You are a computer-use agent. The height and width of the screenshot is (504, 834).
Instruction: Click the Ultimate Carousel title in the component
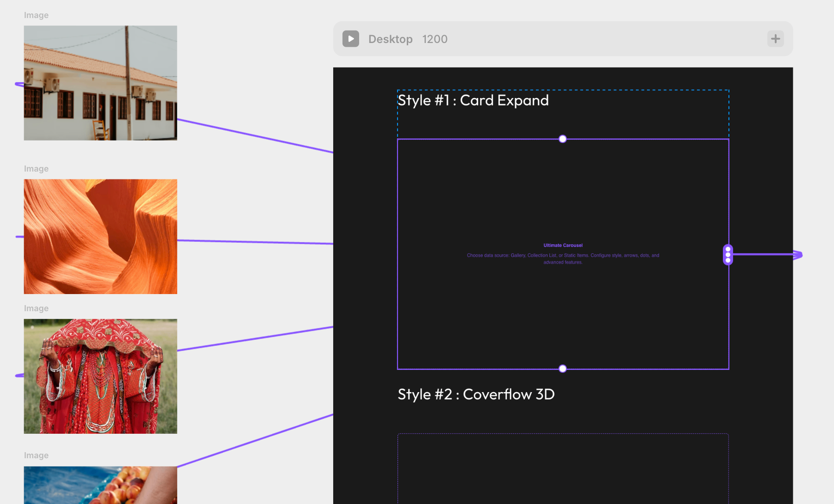tap(563, 246)
